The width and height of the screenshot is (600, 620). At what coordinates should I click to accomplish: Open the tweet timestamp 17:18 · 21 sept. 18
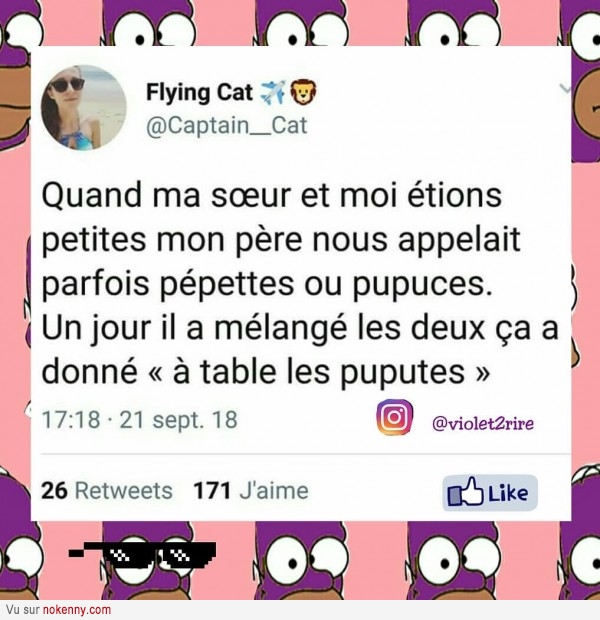(x=140, y=420)
